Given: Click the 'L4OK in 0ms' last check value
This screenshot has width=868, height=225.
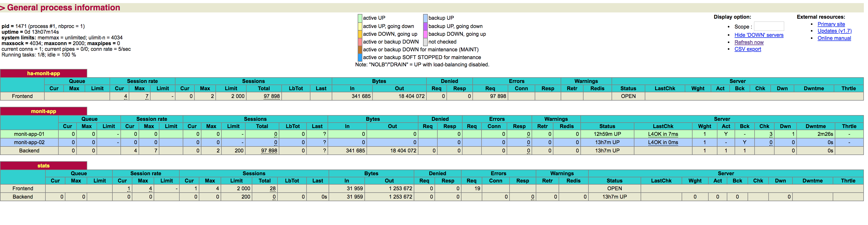Looking at the screenshot, I should click(663, 143).
